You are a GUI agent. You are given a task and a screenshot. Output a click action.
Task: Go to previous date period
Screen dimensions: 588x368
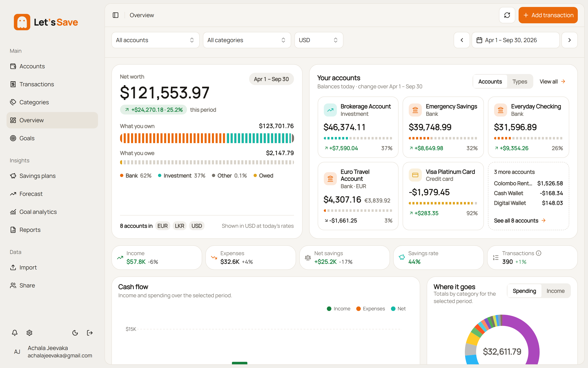coord(462,40)
